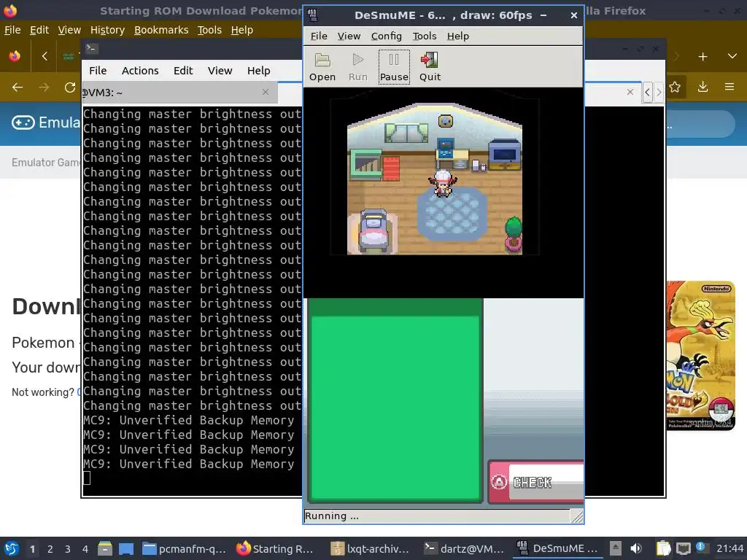Click the greyed Run button in DeSmuME
Image resolution: width=747 pixels, height=560 pixels.
[357, 67]
